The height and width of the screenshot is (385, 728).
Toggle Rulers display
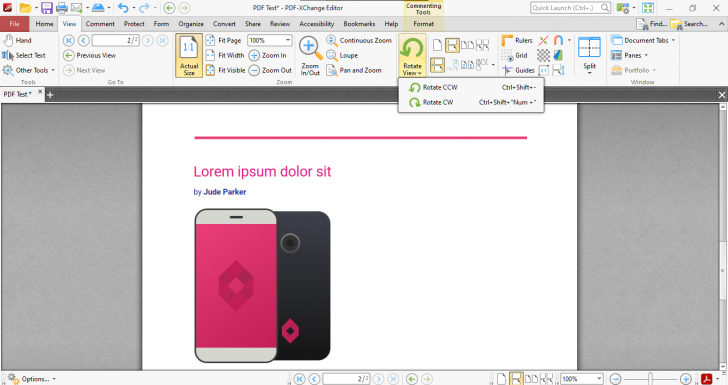pos(517,40)
